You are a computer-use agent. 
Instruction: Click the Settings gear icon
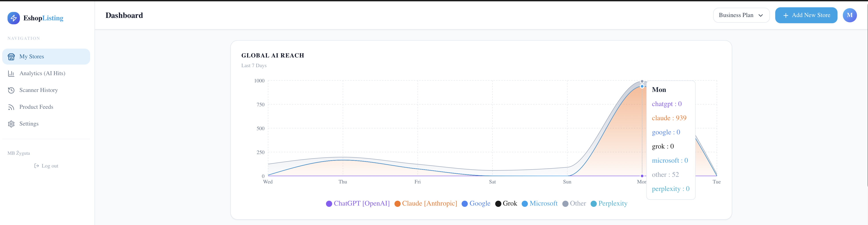click(11, 124)
